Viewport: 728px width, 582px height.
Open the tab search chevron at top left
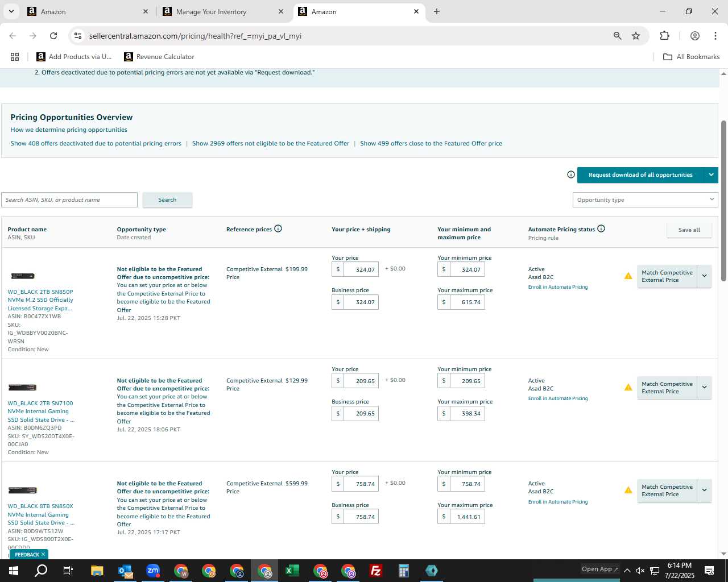11,11
